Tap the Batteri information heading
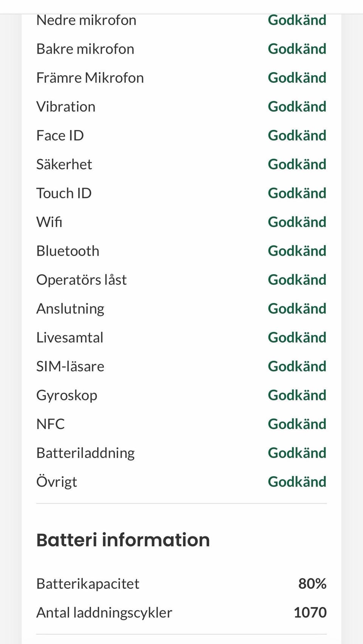363x644 pixels. click(123, 540)
